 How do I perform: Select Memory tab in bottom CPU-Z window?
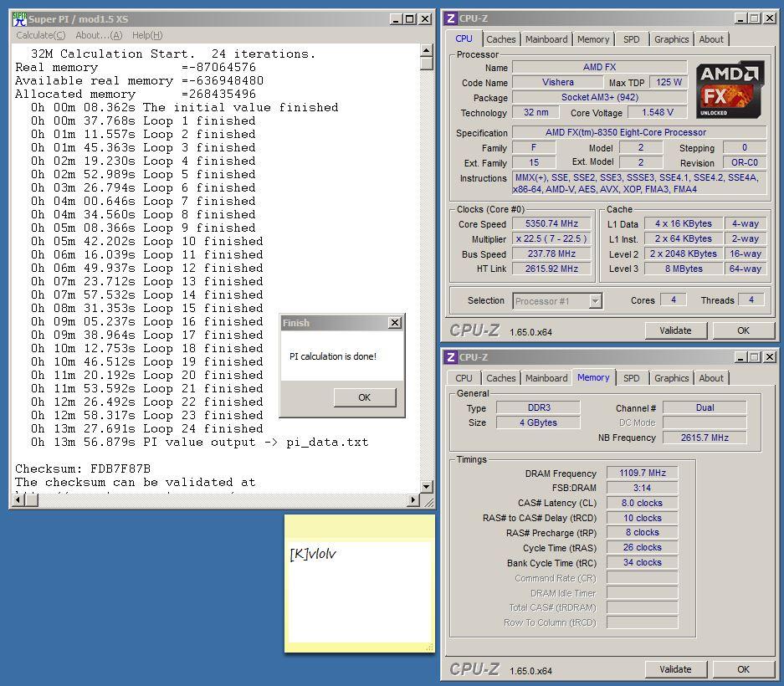pos(593,377)
